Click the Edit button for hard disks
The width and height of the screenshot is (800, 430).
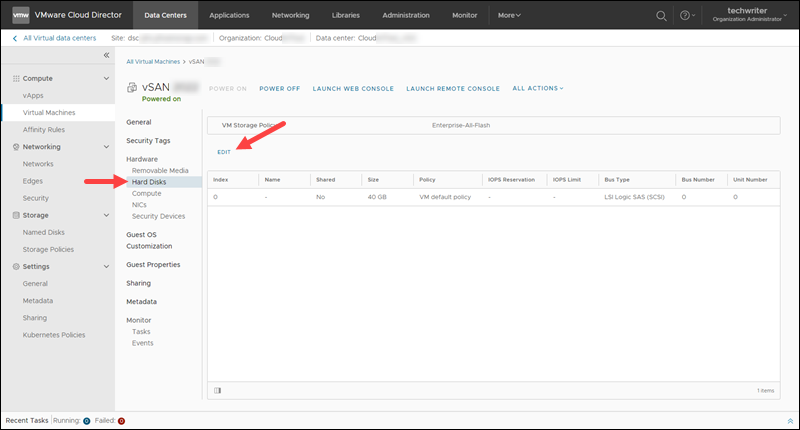tap(224, 152)
